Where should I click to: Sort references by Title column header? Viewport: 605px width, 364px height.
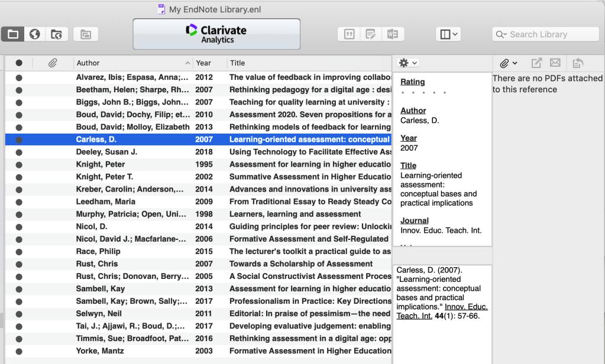pos(308,63)
